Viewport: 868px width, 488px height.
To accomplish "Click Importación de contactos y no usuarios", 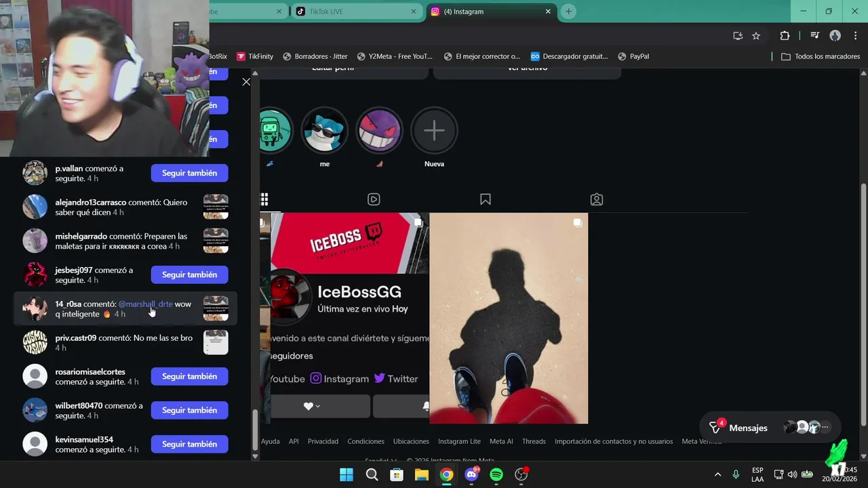I will pyautogui.click(x=614, y=441).
